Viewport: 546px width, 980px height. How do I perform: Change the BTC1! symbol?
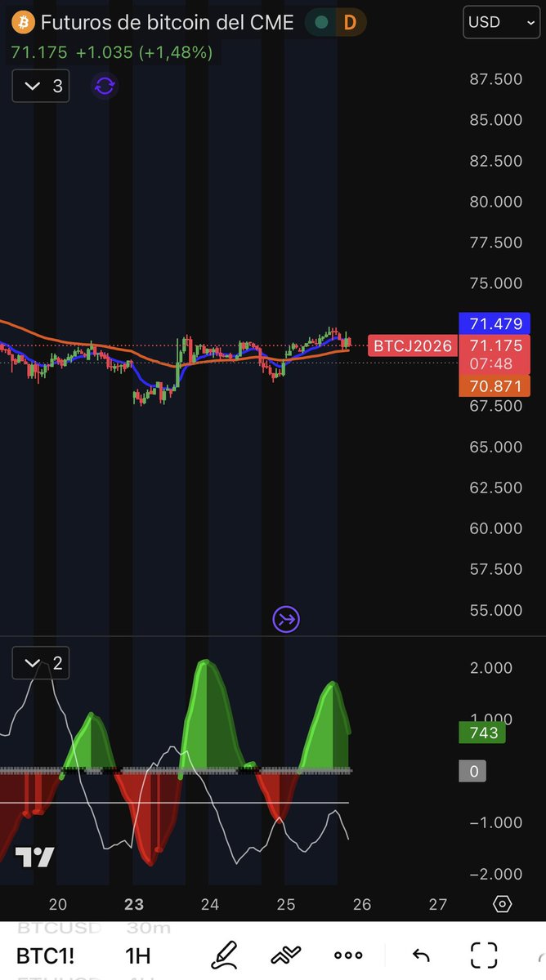coord(45,955)
